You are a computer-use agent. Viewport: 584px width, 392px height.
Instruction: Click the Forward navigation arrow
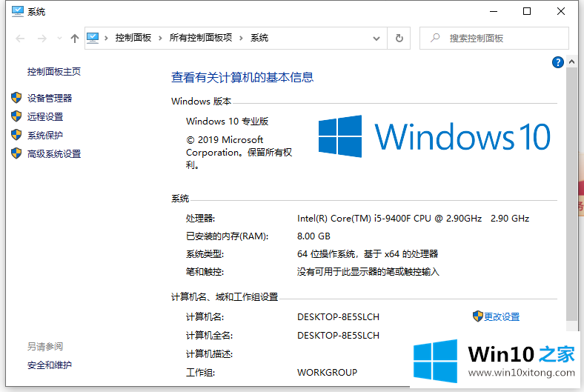click(42, 38)
